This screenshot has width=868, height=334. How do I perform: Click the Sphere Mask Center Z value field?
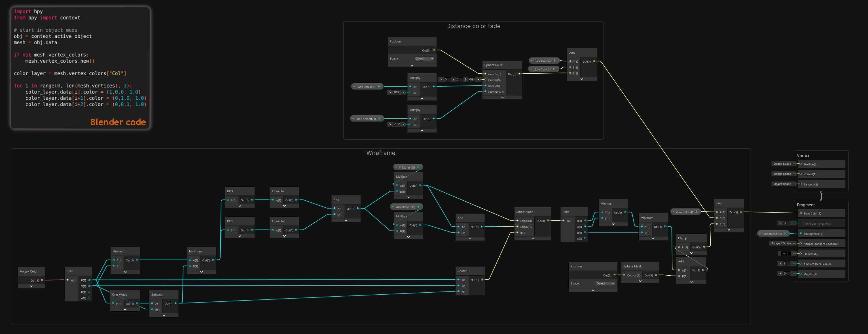click(x=471, y=79)
